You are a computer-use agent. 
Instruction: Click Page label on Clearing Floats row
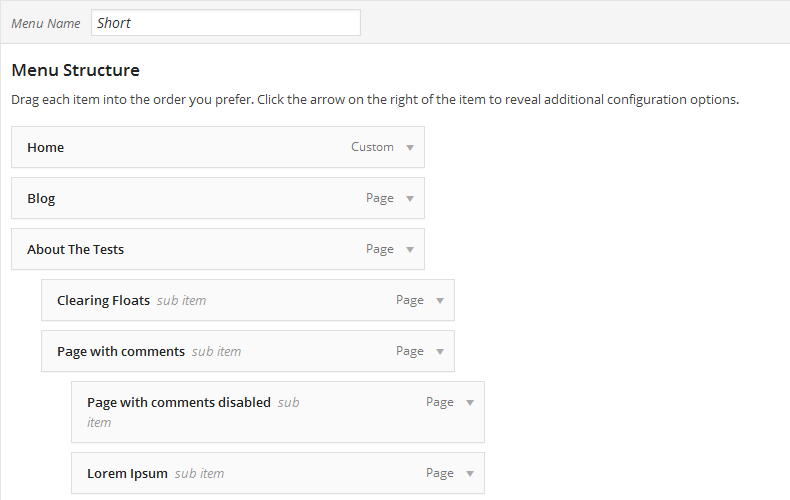[x=410, y=300]
